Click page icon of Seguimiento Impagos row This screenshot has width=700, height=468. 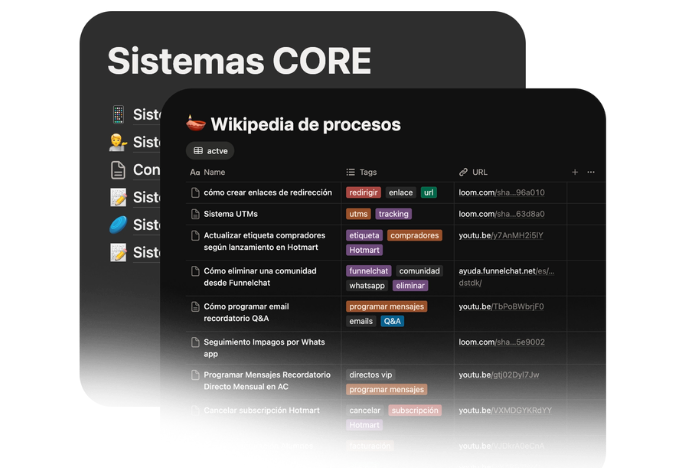195,342
